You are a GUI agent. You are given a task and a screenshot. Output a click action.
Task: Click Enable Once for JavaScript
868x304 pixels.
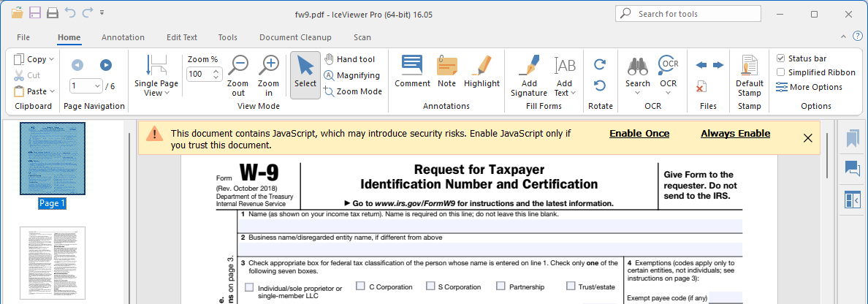[x=639, y=134]
